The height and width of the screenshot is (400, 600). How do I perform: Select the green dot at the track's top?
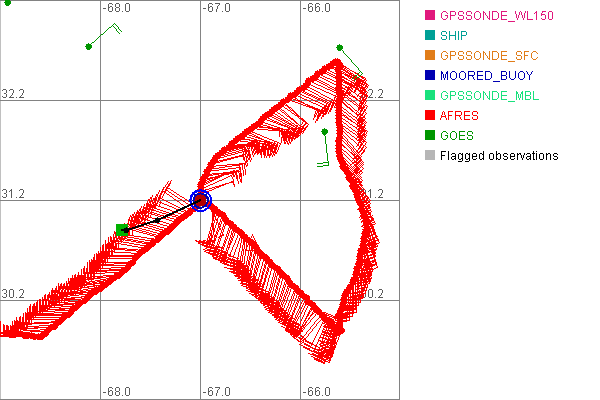[x=339, y=47]
